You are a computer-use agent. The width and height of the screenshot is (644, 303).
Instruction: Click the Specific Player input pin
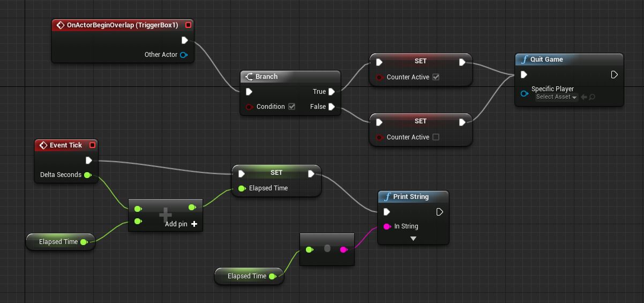pos(525,94)
